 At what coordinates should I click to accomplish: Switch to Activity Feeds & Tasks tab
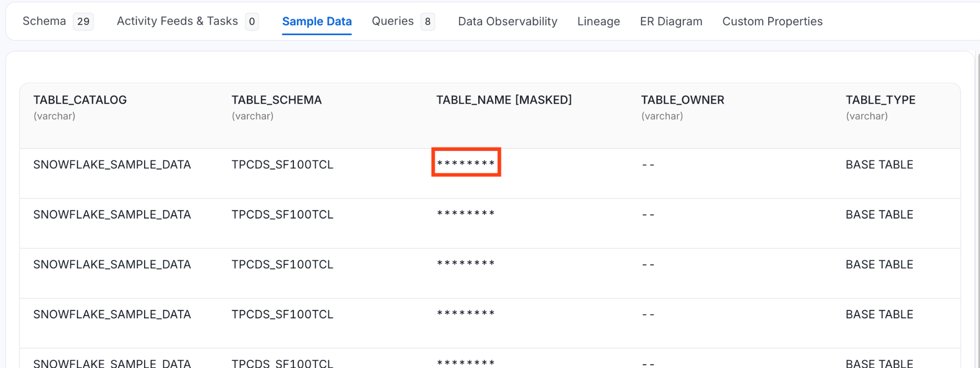point(177,21)
